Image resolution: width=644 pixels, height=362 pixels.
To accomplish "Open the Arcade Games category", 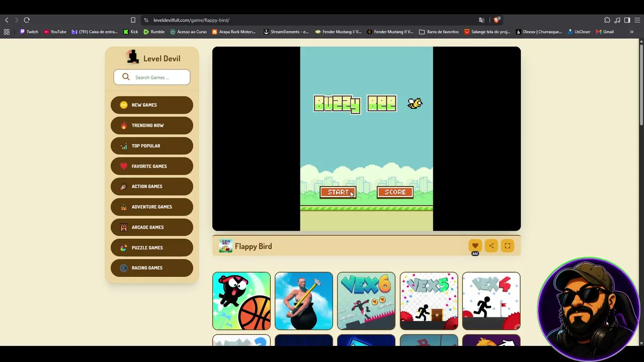I will coord(152,227).
